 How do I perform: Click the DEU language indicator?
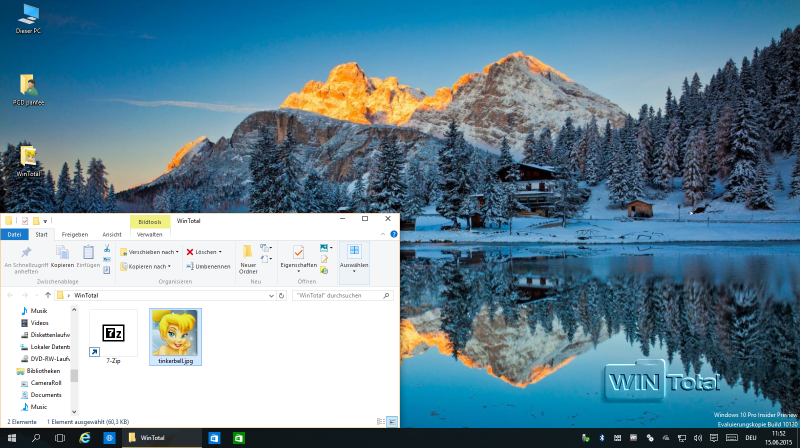point(751,438)
